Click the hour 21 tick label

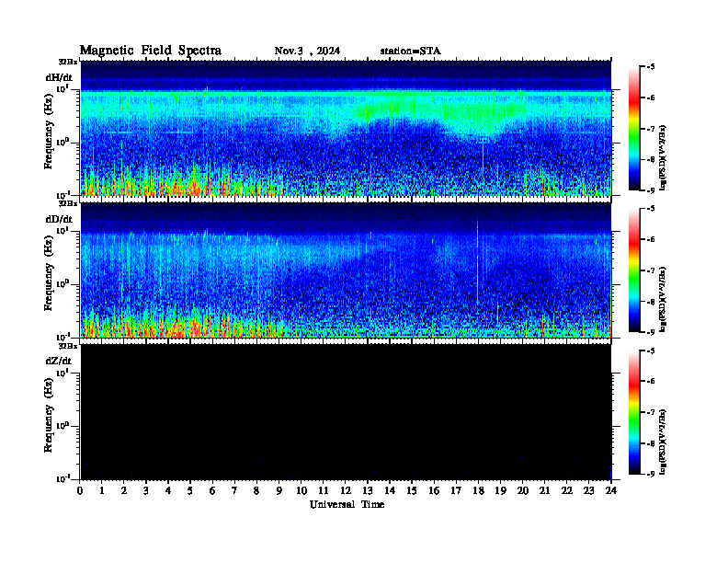click(544, 490)
